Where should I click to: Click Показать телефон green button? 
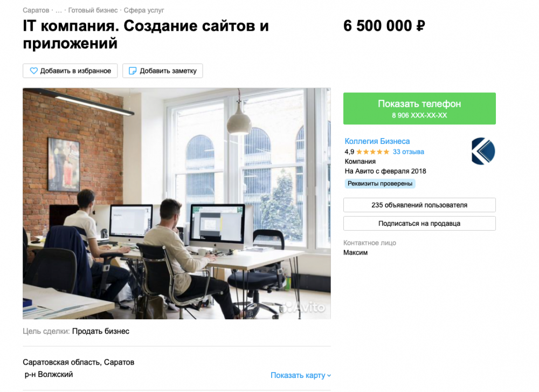419,108
